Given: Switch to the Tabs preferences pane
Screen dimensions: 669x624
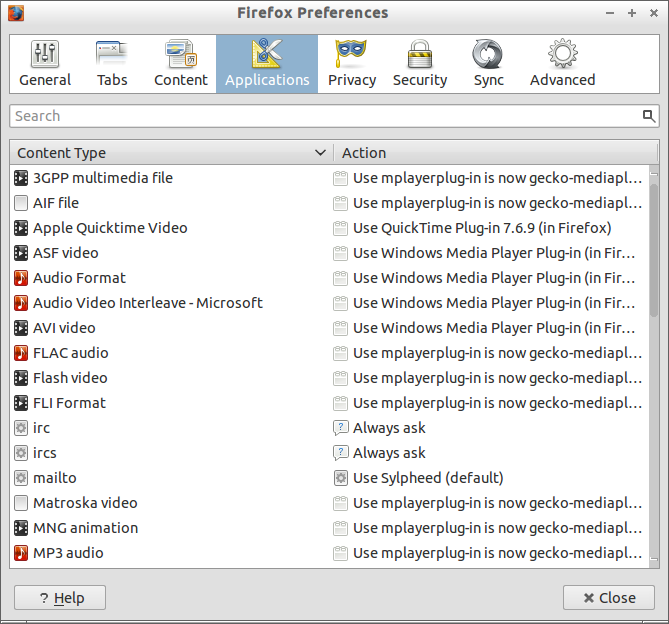Looking at the screenshot, I should 112,64.
